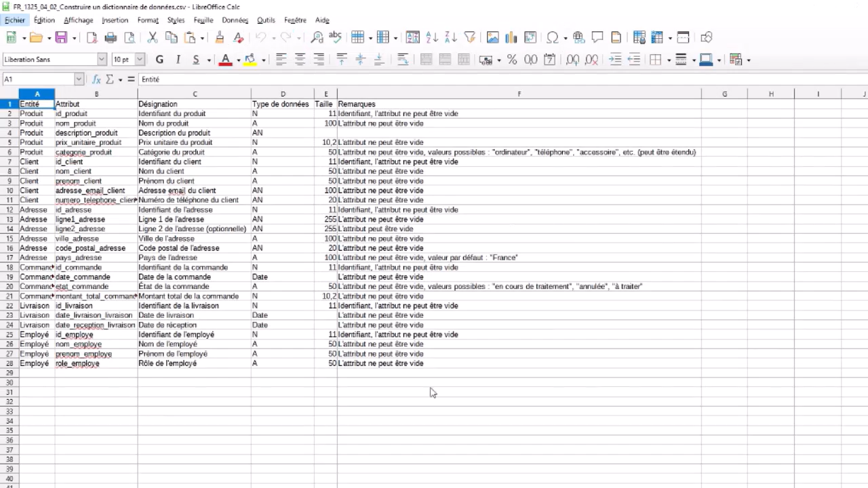Toggle underline formatting
The height and width of the screenshot is (488, 868).
click(195, 60)
